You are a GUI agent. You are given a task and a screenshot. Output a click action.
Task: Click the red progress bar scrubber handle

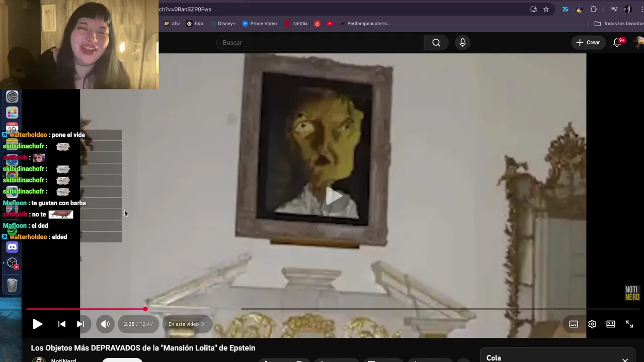coord(145,309)
